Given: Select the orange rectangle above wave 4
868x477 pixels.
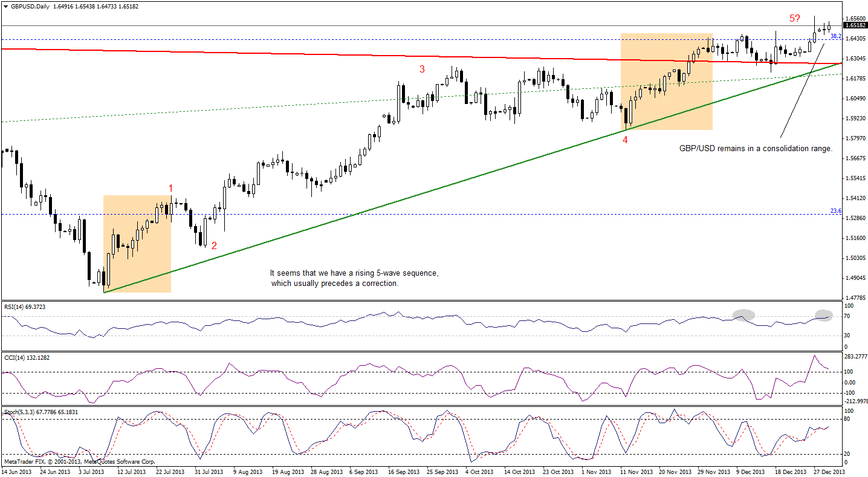Looking at the screenshot, I should pos(667,82).
